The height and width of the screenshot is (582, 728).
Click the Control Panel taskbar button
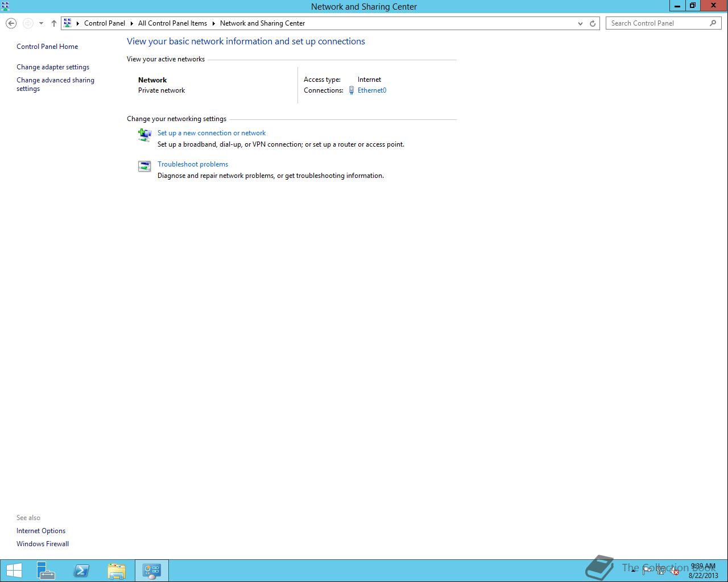[x=152, y=571]
